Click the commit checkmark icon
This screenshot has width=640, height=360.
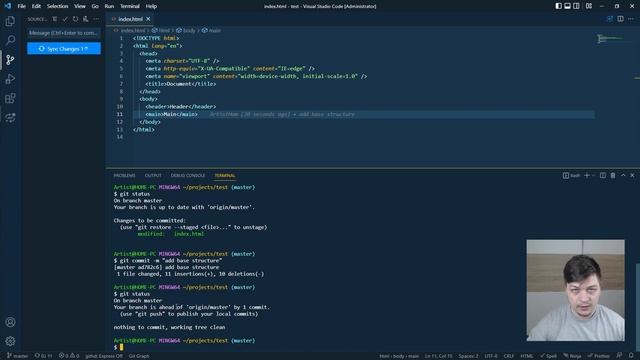[65, 19]
